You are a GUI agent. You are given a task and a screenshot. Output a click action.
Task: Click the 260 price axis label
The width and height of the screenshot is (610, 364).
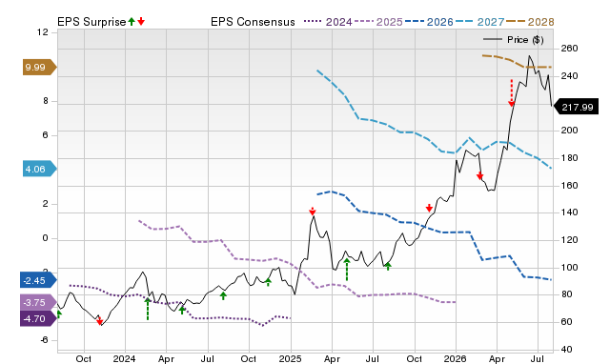point(570,49)
